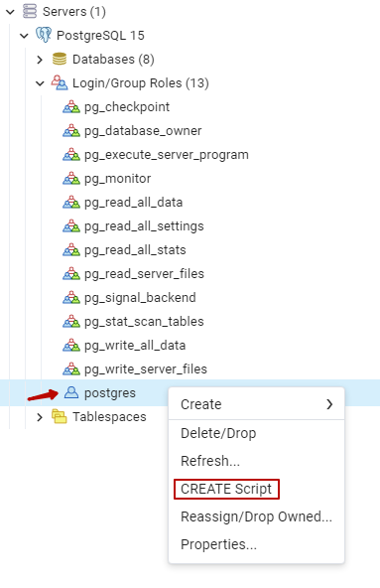Open Properties... from the context menu

(256, 544)
